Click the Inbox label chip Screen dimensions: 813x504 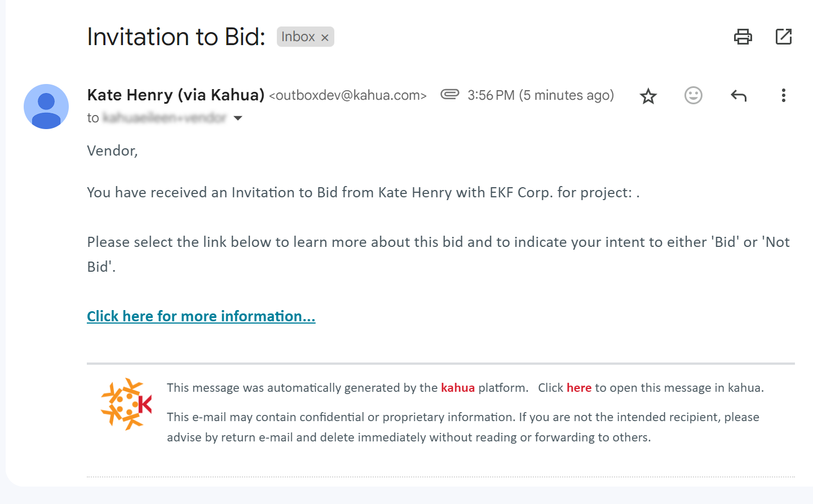point(298,37)
